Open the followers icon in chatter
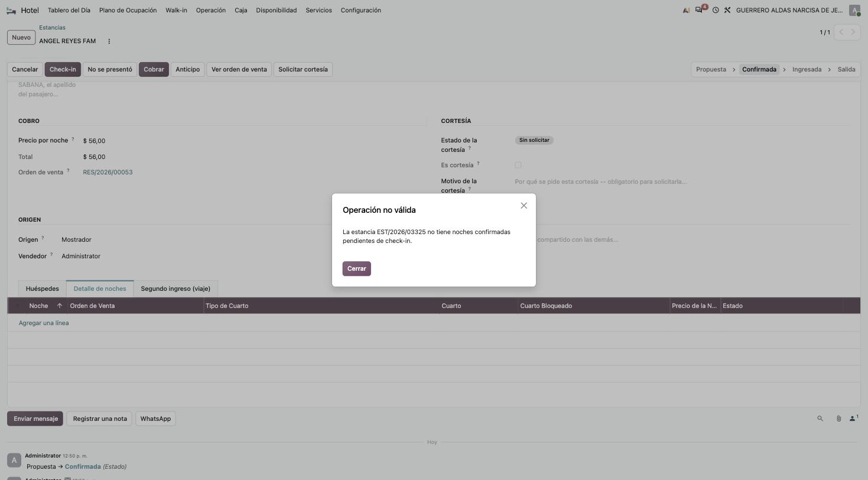Image resolution: width=868 pixels, height=480 pixels. (x=853, y=419)
